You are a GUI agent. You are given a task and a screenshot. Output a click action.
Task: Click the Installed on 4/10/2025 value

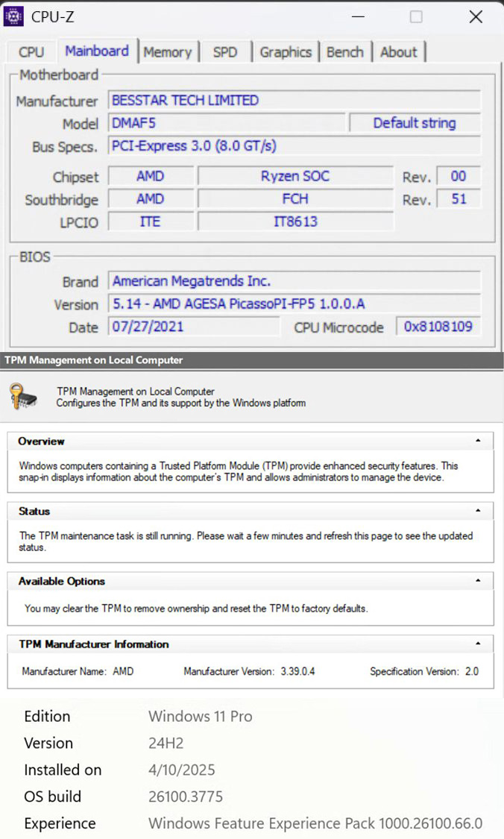point(181,770)
